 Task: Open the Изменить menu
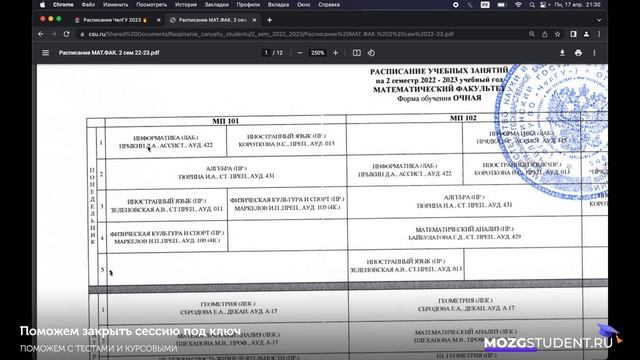116,5
